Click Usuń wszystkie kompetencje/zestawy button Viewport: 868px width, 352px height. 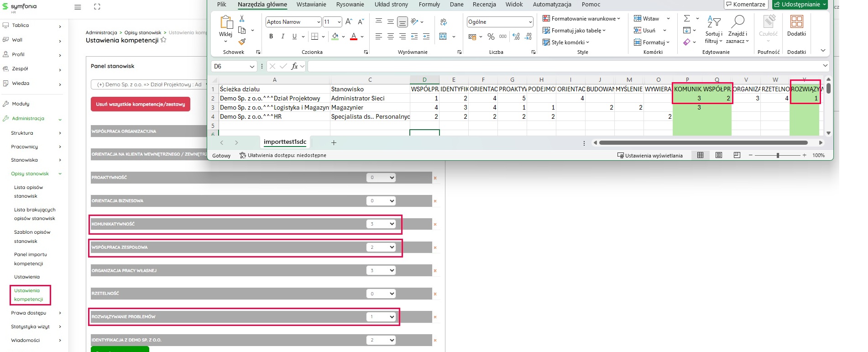(x=140, y=104)
